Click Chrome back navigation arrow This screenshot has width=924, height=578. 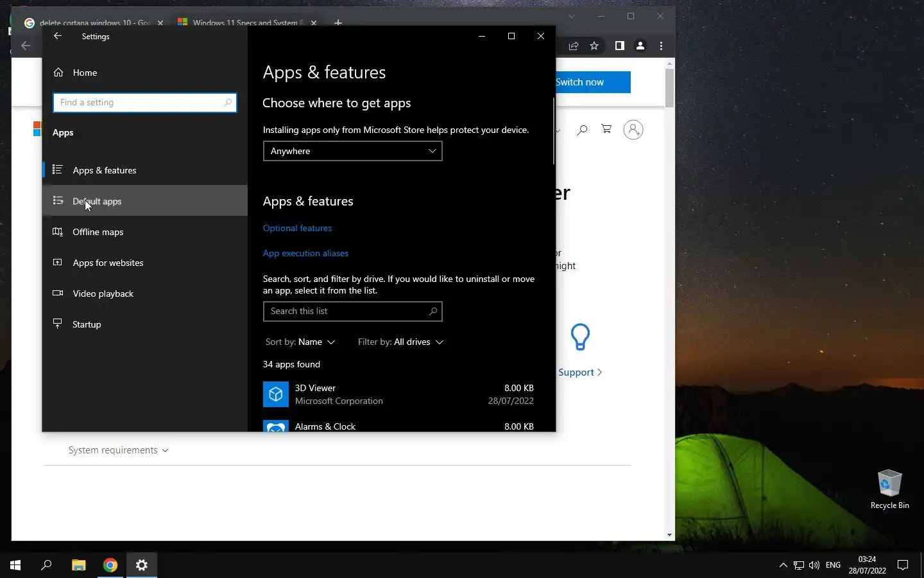[26, 46]
